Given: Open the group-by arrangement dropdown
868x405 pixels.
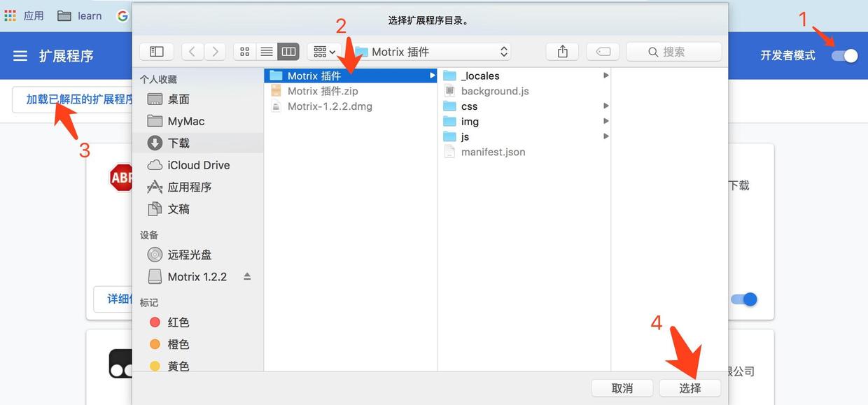Looking at the screenshot, I should (x=324, y=52).
